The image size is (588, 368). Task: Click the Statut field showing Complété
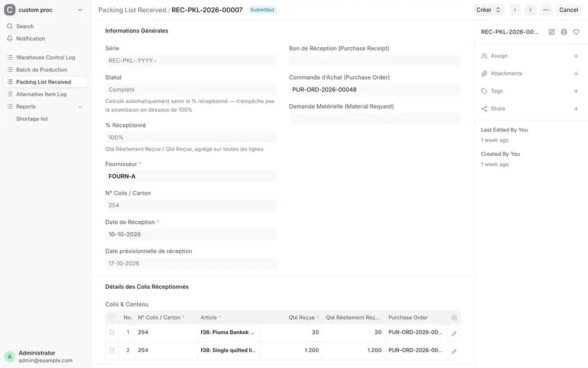(x=191, y=90)
